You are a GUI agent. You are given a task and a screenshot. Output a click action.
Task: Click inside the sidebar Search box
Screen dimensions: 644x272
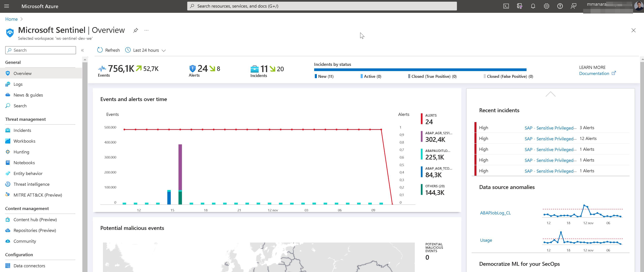(40, 50)
